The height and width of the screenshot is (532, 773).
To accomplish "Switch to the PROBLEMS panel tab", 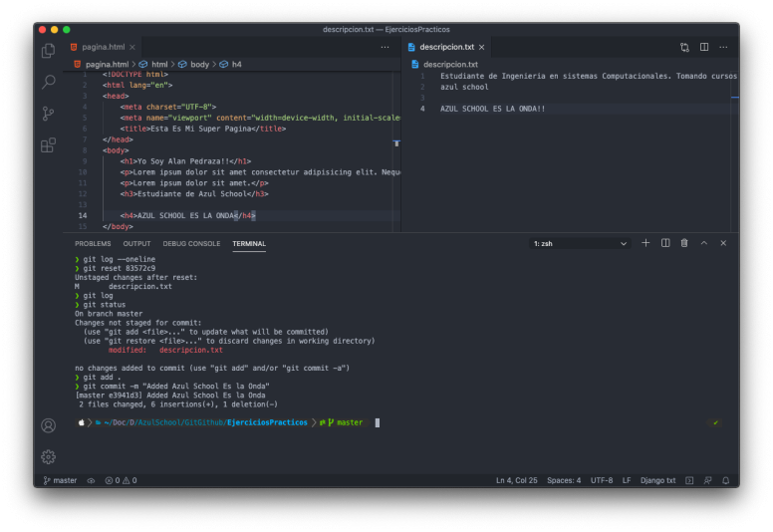I will [x=93, y=243].
